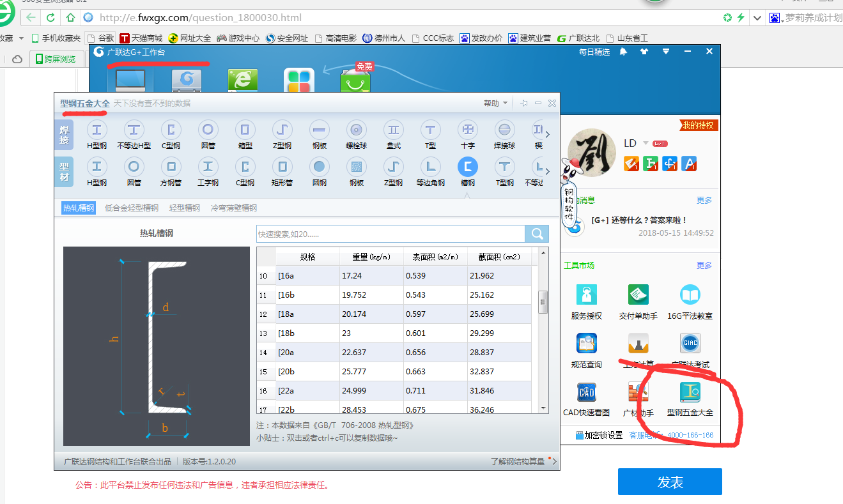Click the 快速搜索 search input field

391,234
